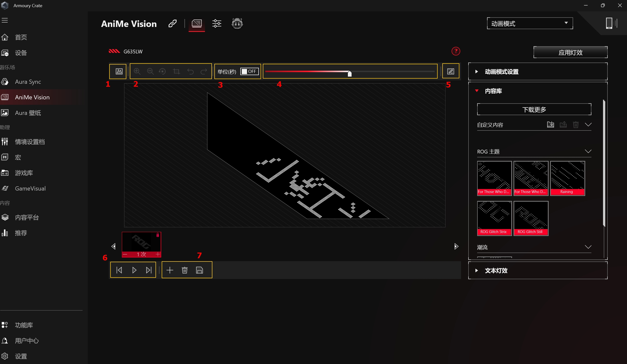Delete the frame with trash icon

point(185,270)
